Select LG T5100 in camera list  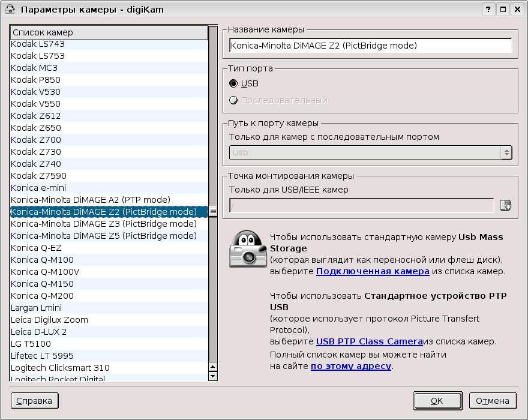pos(109,344)
